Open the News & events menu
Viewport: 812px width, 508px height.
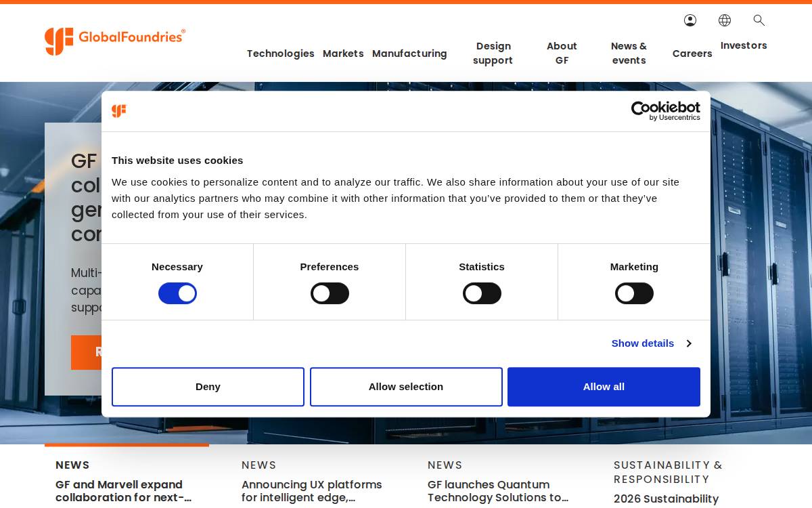629,54
